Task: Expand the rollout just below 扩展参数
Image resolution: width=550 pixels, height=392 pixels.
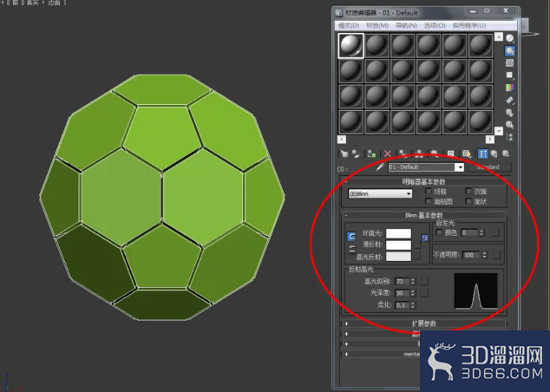Action: coord(381,334)
